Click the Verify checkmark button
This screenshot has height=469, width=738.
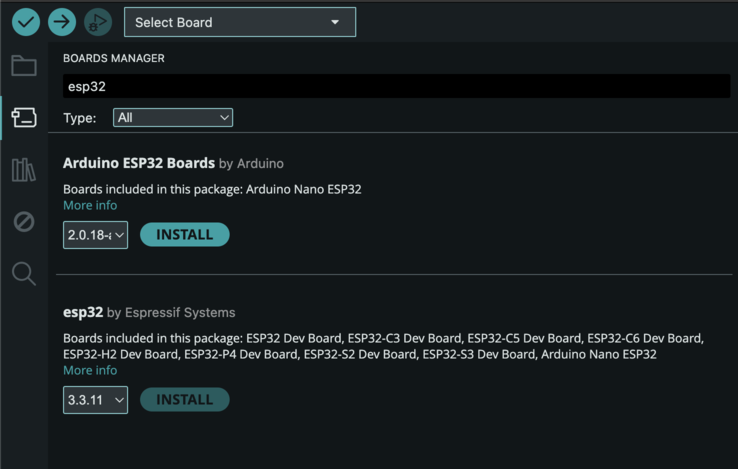click(x=26, y=22)
